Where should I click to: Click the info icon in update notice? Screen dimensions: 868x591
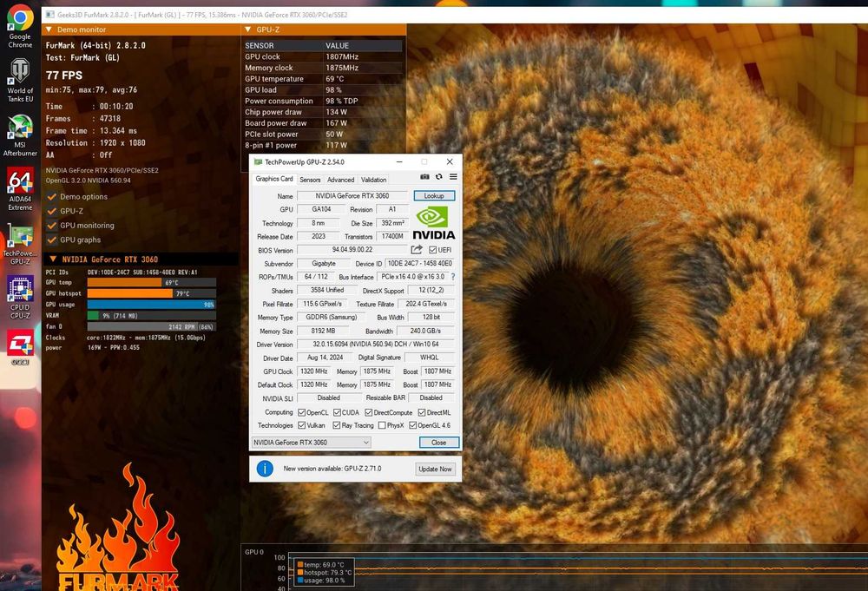(265, 469)
